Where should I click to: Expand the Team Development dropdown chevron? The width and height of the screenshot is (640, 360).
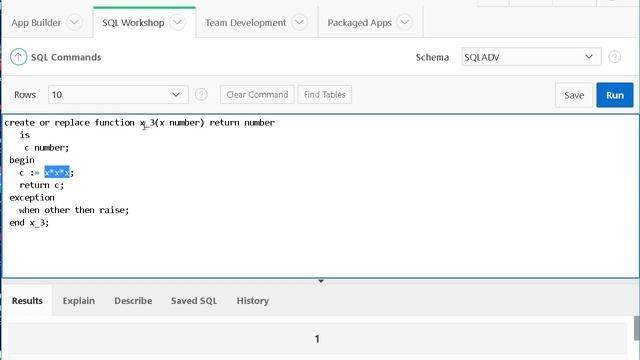(299, 22)
